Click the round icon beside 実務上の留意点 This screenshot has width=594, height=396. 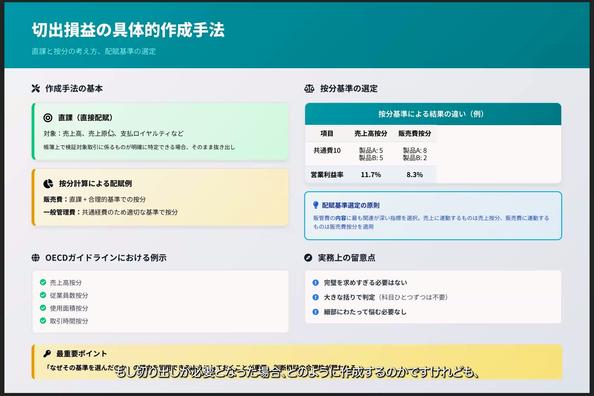(308, 258)
